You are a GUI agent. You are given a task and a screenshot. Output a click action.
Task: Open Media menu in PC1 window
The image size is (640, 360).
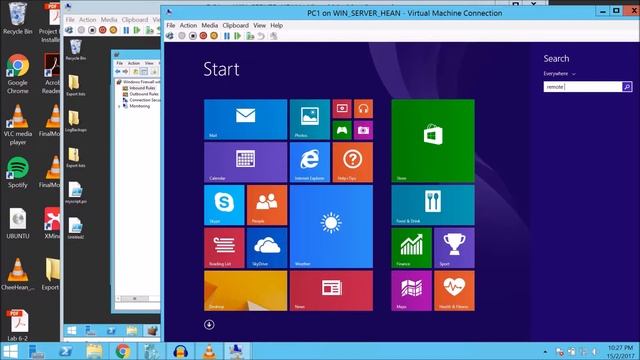point(209,25)
